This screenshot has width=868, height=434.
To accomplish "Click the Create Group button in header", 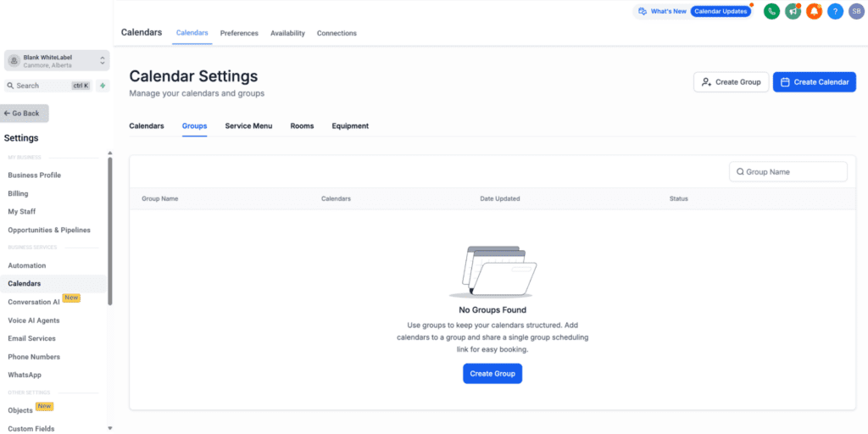I will click(x=732, y=82).
